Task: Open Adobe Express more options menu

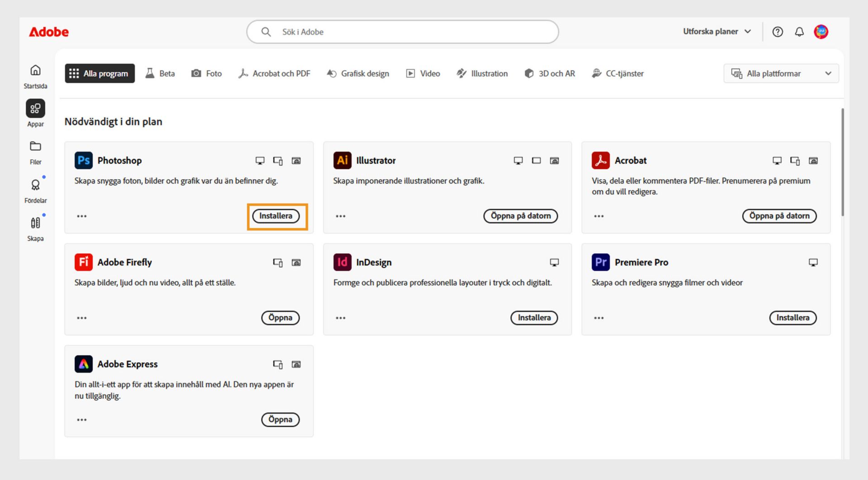Action: [82, 420]
